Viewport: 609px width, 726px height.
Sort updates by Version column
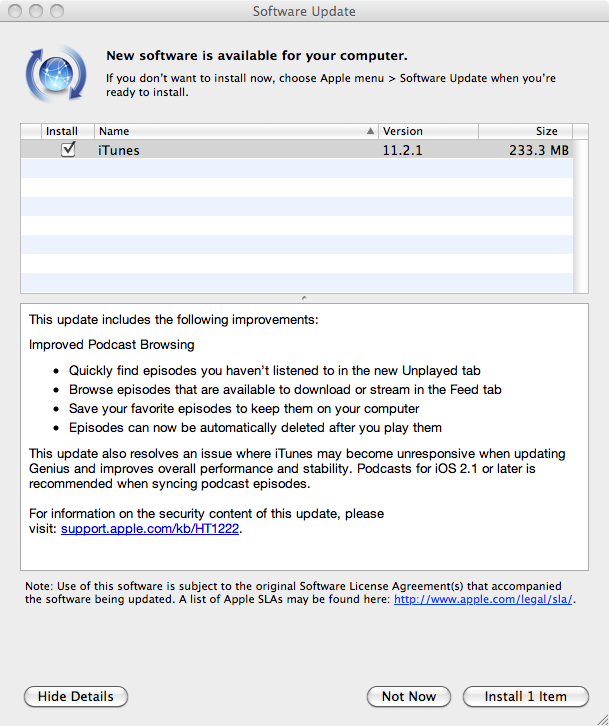(x=428, y=131)
